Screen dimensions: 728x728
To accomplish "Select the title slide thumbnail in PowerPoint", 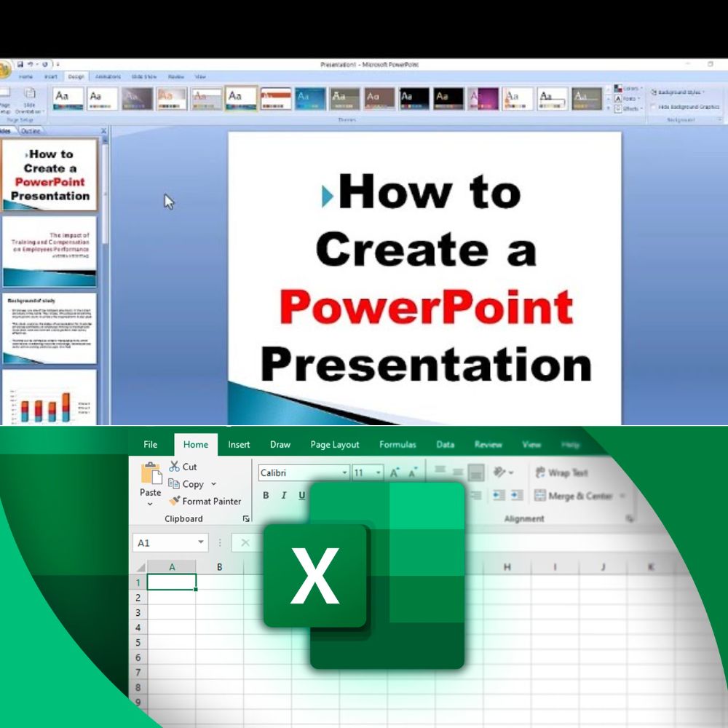I will click(x=50, y=175).
